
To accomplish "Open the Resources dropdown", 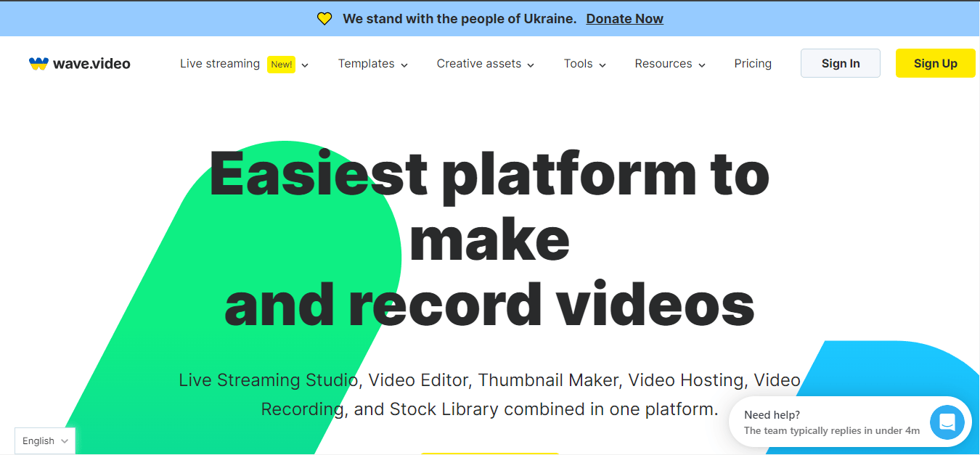I will tap(669, 64).
